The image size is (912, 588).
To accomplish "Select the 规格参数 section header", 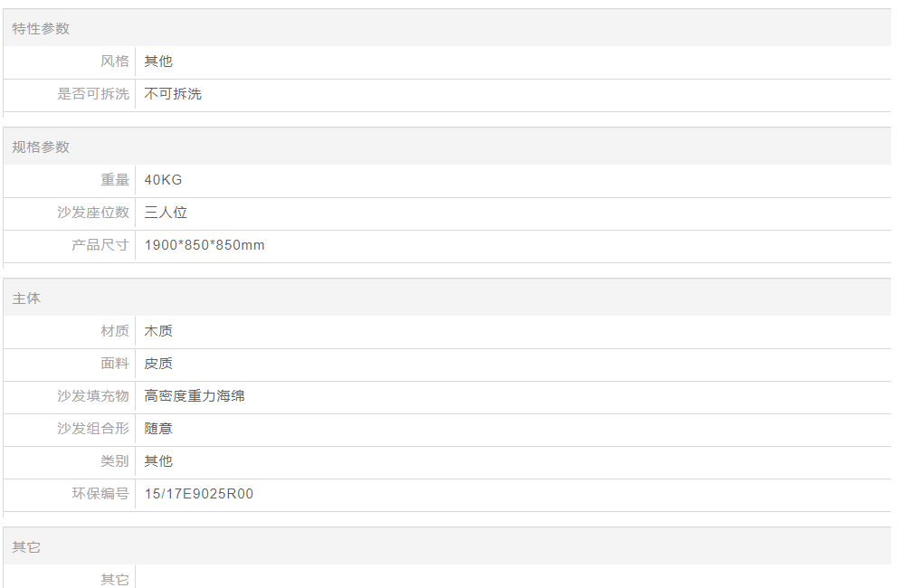I will click(x=41, y=147).
